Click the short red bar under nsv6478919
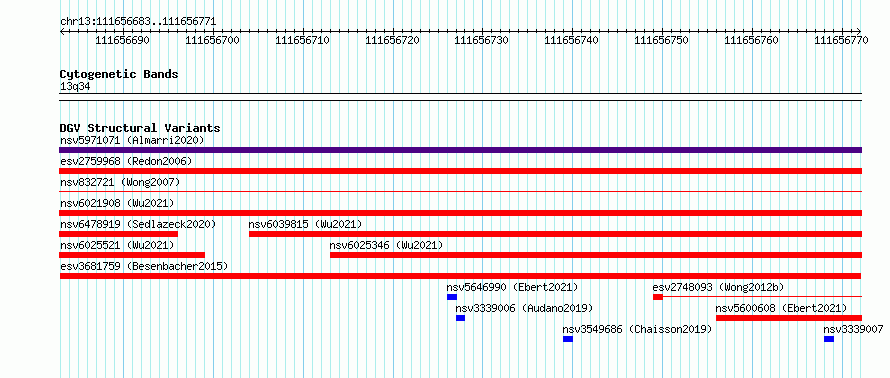Image resolution: width=890 pixels, height=378 pixels. click(x=119, y=234)
